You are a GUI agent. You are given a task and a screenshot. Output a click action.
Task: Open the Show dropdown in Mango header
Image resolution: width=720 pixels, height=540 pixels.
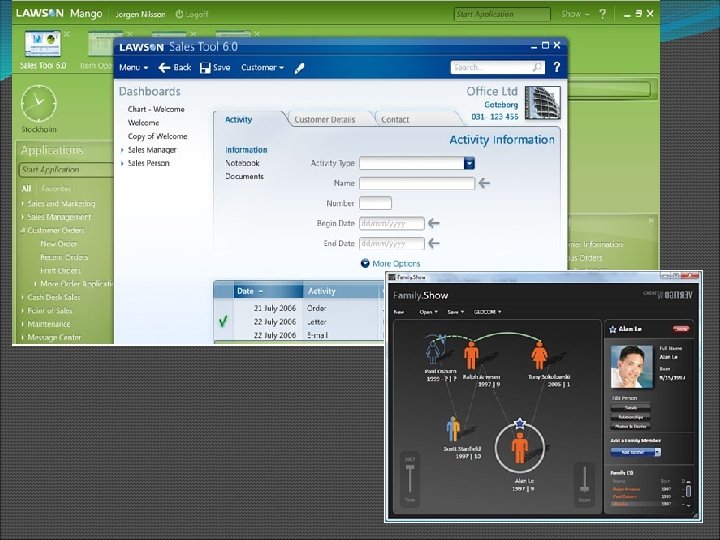point(575,14)
